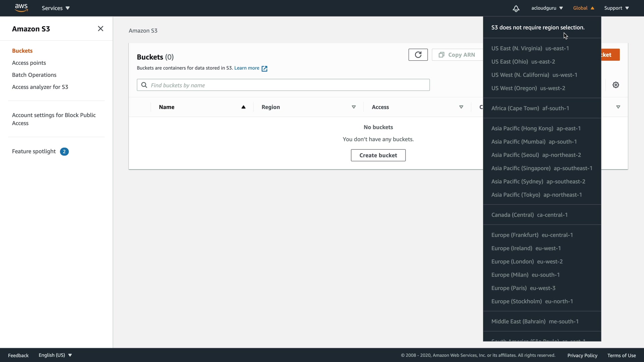Click the refresh buckets icon button
This screenshot has width=644, height=362.
point(418,55)
